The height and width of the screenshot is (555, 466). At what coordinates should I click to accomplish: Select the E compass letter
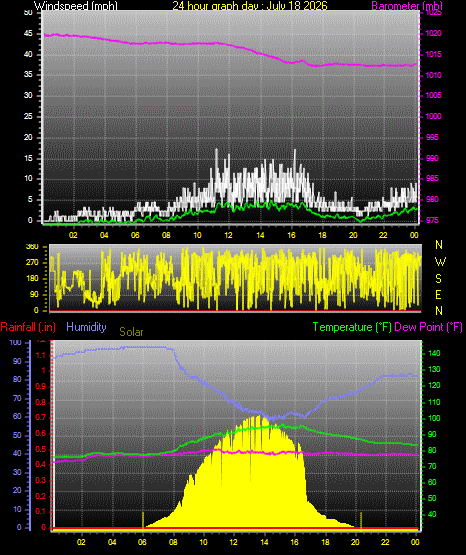point(438,295)
